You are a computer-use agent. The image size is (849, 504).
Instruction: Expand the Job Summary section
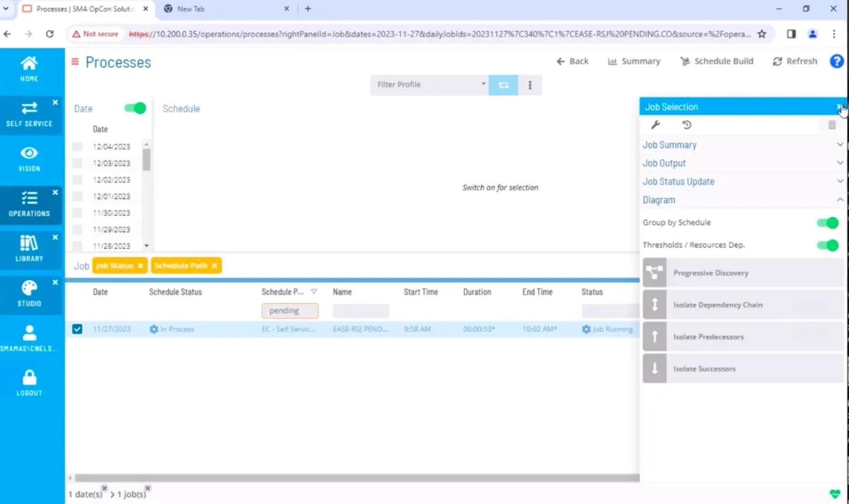coord(743,145)
